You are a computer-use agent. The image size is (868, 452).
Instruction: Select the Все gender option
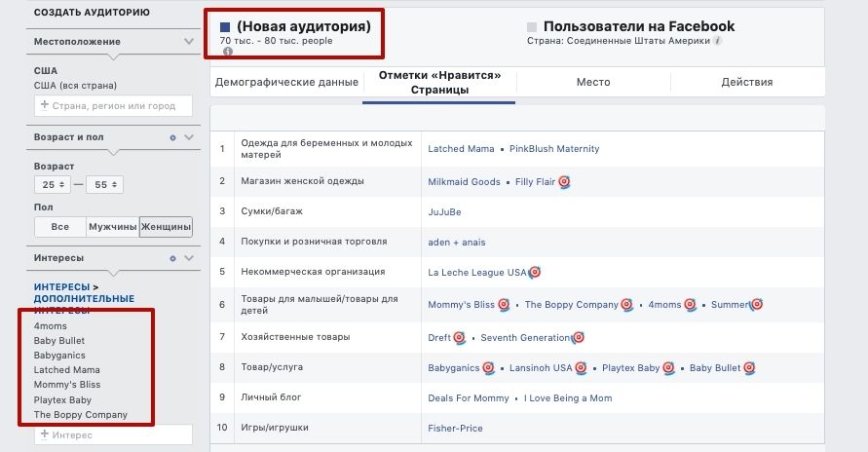[x=59, y=227]
